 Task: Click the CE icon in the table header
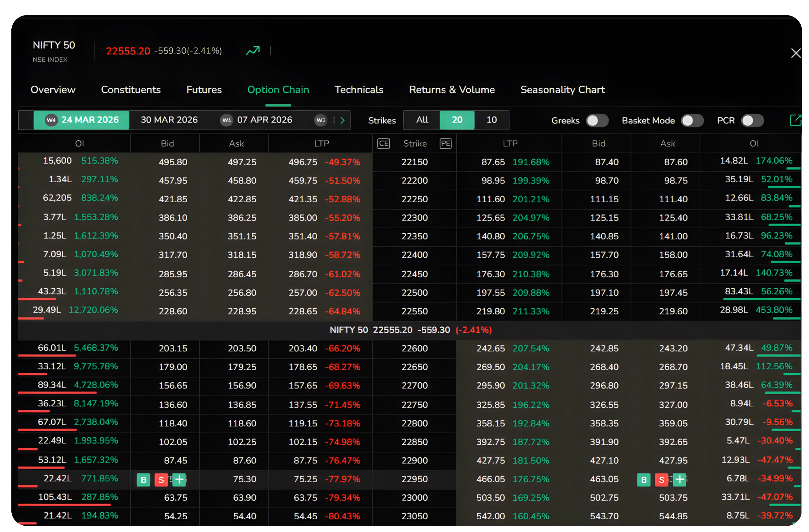pos(384,143)
